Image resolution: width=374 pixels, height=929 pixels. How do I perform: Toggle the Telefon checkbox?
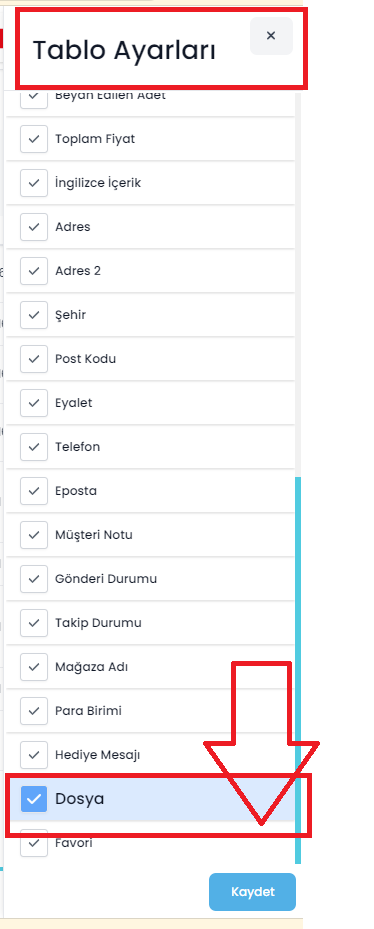pyautogui.click(x=34, y=447)
